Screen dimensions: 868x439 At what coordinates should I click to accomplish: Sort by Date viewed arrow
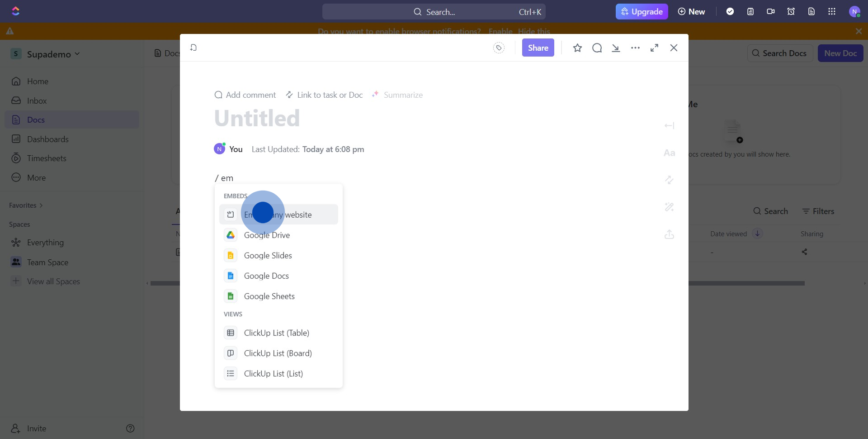click(x=757, y=234)
